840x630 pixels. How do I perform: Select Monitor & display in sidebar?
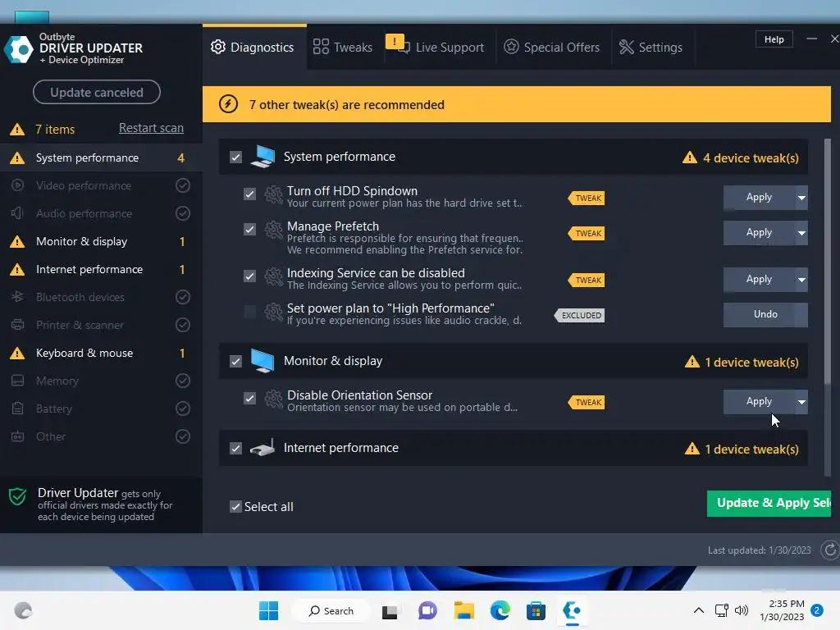101,242
